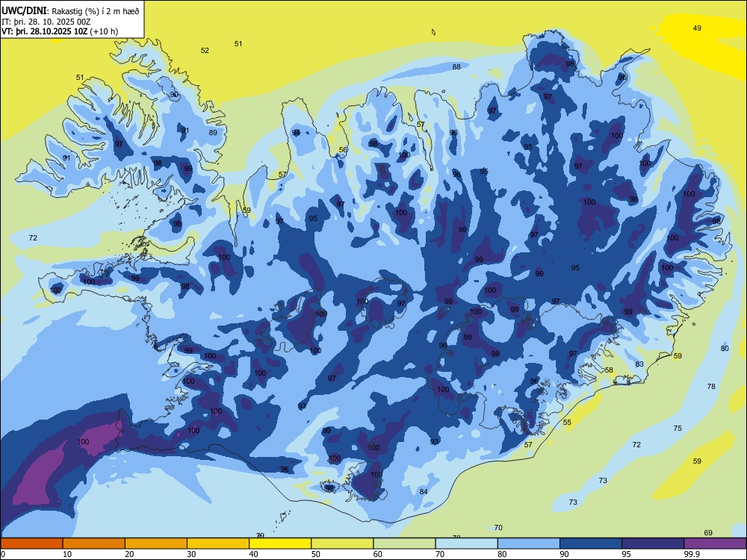
Task: Click the valid time line 'VT: þri. 28.10.2025 10Z (+10 h)'
Action: 60,31
